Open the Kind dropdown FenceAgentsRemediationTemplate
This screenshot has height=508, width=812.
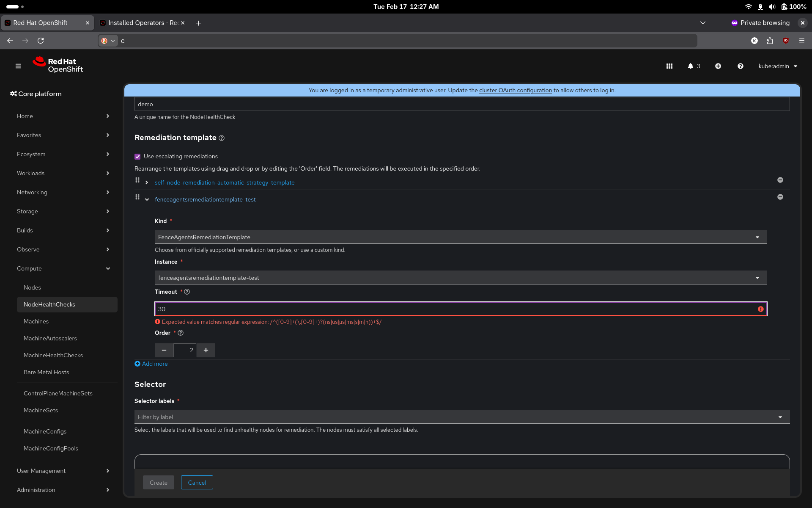click(460, 237)
